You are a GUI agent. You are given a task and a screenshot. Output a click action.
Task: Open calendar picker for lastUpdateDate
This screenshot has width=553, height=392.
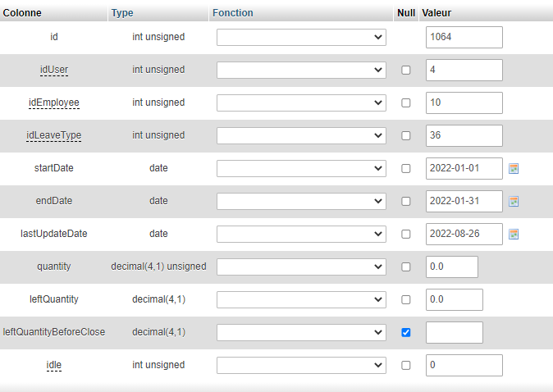pyautogui.click(x=514, y=234)
